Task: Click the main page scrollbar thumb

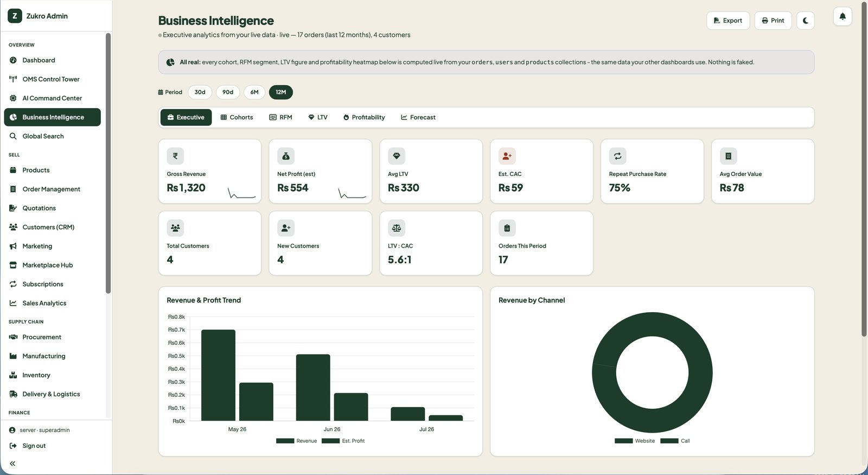Action: click(864, 169)
